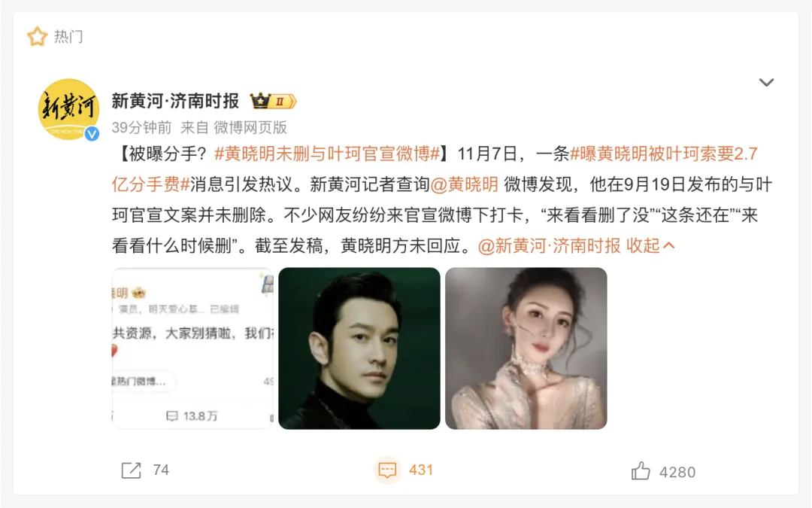Expand the post options chevron menu

coord(766,83)
